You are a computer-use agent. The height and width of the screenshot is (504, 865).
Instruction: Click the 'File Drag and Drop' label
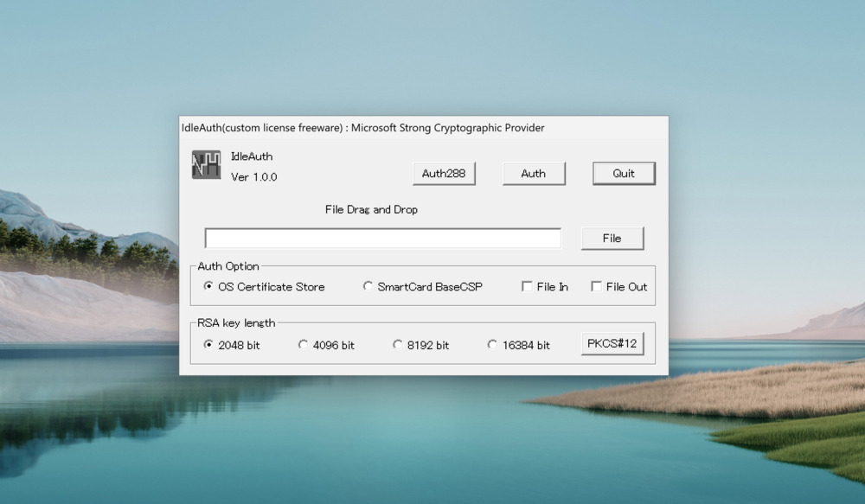(x=371, y=209)
